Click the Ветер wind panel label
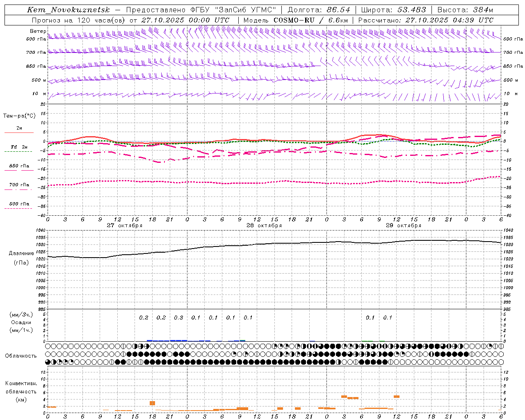The width and height of the screenshot is (525, 420). pos(38,31)
